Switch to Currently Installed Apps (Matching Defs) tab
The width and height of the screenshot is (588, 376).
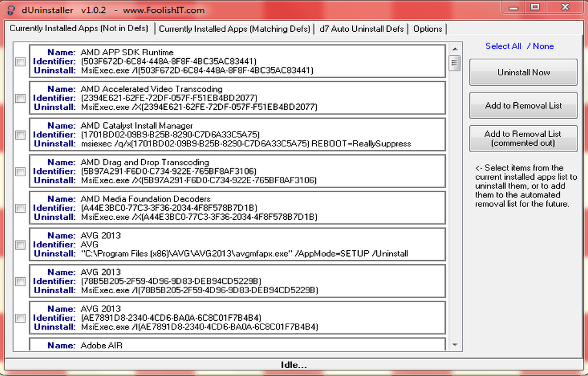(x=235, y=29)
